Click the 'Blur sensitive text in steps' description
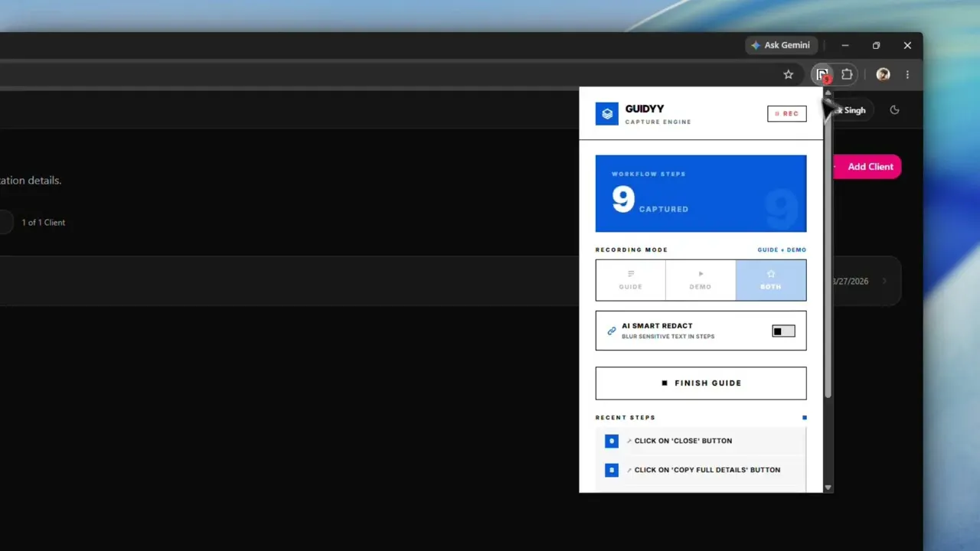980x551 pixels. [668, 337]
